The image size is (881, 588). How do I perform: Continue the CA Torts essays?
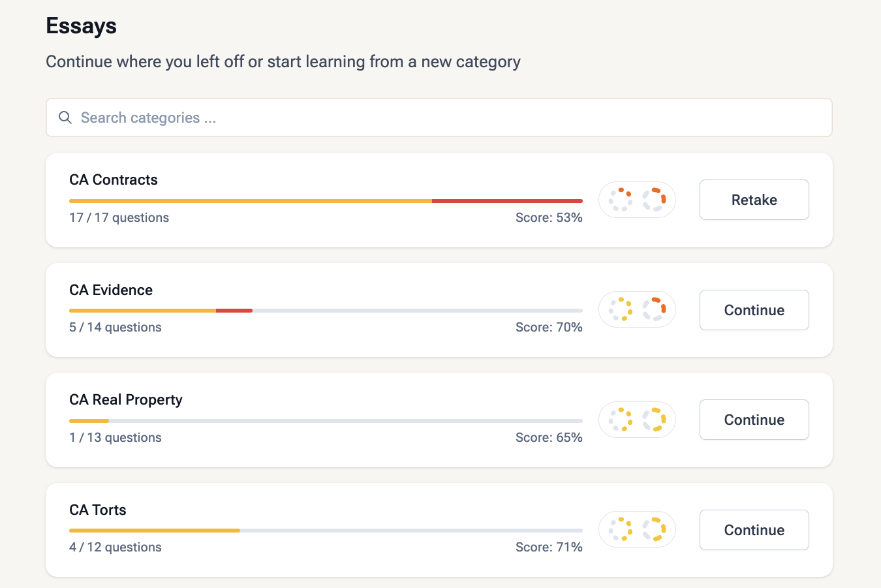[754, 530]
